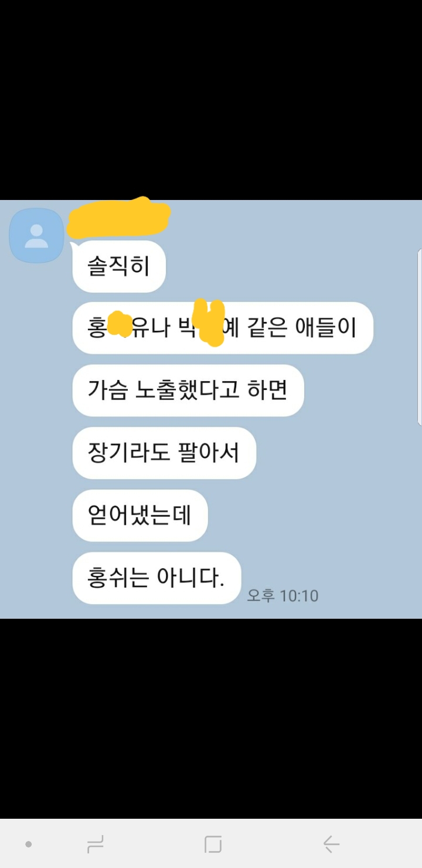This screenshot has width=422, height=868.
Task: Open the sender's default profile avatar
Action: pos(36,235)
